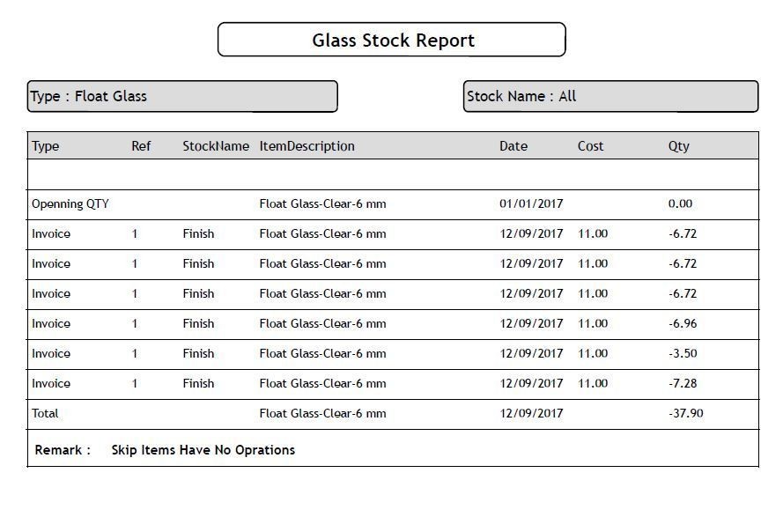783x532 pixels.
Task: Select the Stock Name : All field
Action: click(x=521, y=97)
